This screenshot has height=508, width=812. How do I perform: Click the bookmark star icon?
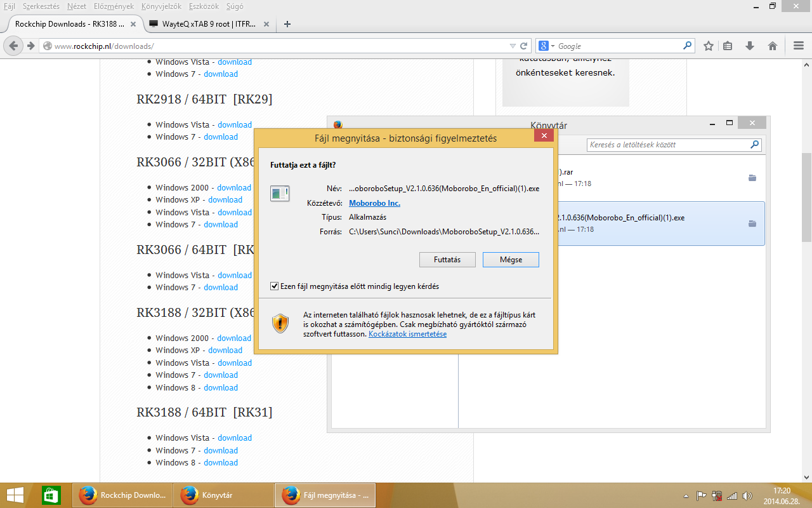coord(709,46)
